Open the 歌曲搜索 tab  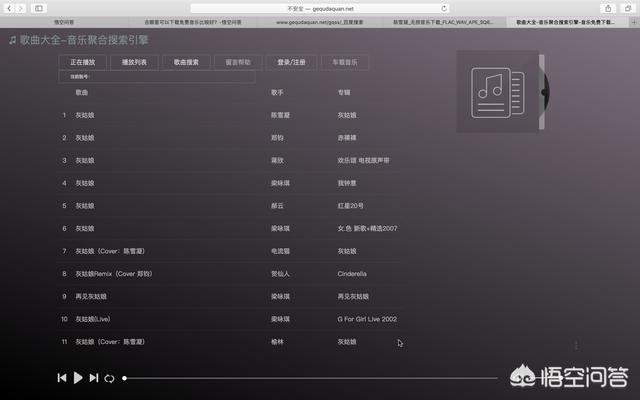[x=186, y=62]
